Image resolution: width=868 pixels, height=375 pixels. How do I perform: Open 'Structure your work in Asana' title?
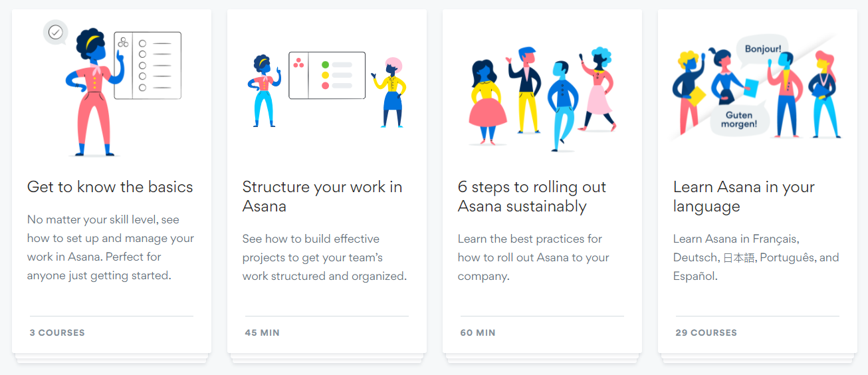click(322, 196)
